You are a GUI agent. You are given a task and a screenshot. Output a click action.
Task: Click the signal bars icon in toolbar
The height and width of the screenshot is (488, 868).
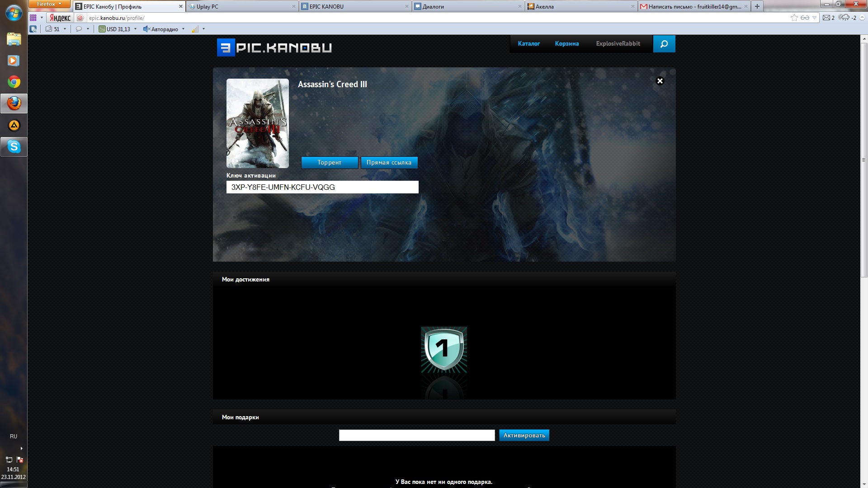(195, 29)
